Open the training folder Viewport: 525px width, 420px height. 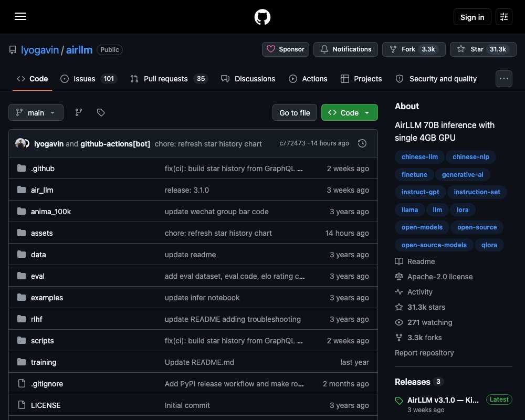click(x=44, y=362)
